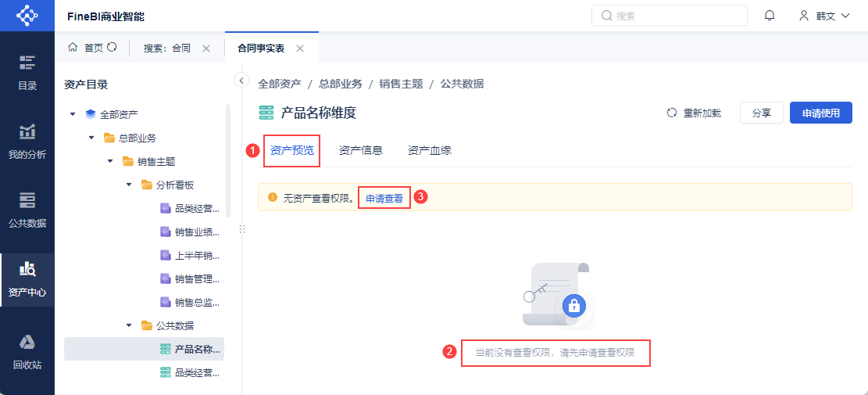Click the notification bell icon

point(770,16)
